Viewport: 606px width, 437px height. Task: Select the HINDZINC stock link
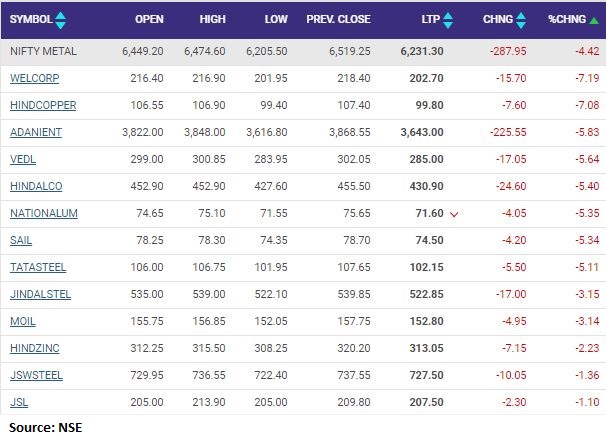click(x=35, y=348)
